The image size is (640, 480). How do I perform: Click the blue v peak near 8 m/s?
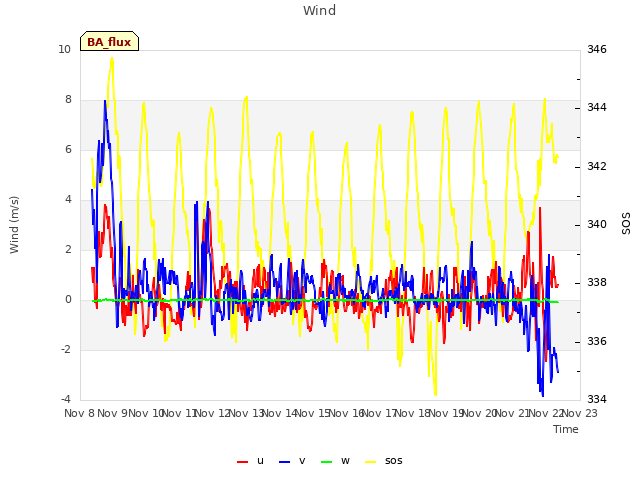tap(105, 101)
